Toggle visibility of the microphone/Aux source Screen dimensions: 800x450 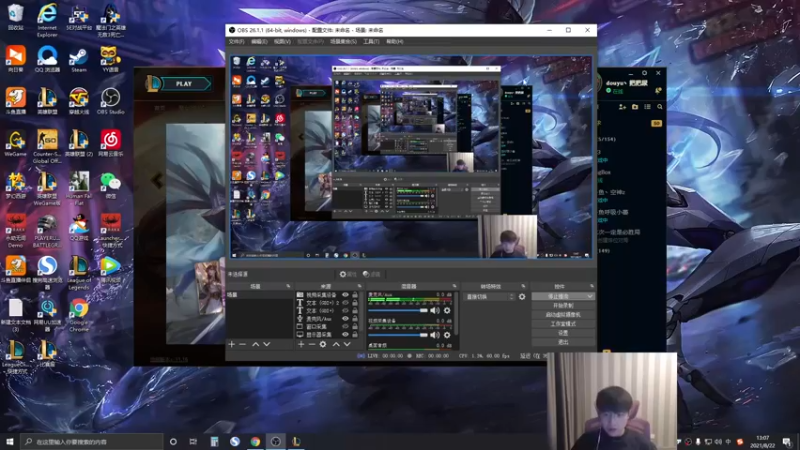pos(345,318)
